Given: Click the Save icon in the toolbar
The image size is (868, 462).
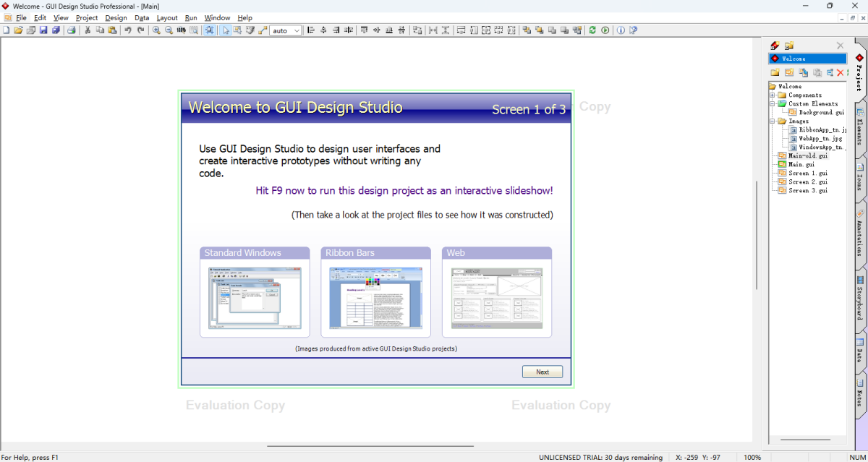Looking at the screenshot, I should pos(43,30).
